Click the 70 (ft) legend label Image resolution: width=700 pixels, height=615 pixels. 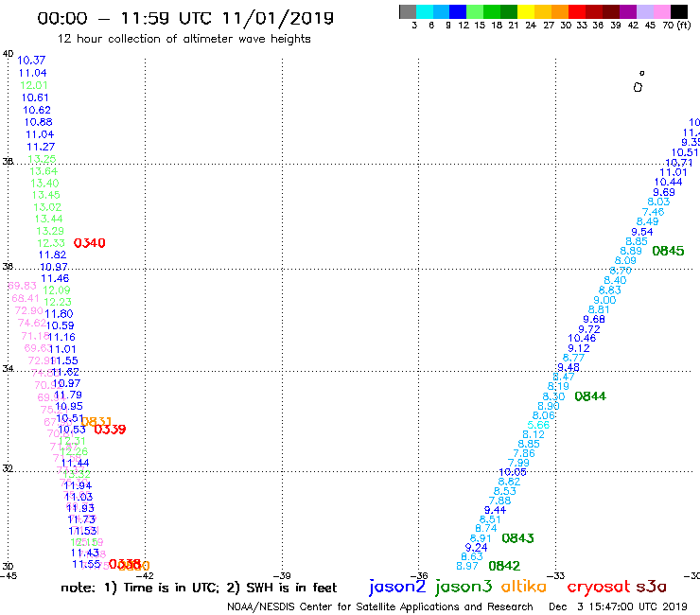pos(676,25)
